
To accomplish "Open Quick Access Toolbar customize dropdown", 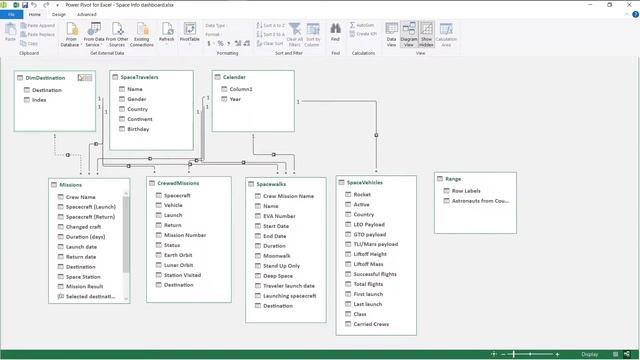I will click(x=57, y=5).
